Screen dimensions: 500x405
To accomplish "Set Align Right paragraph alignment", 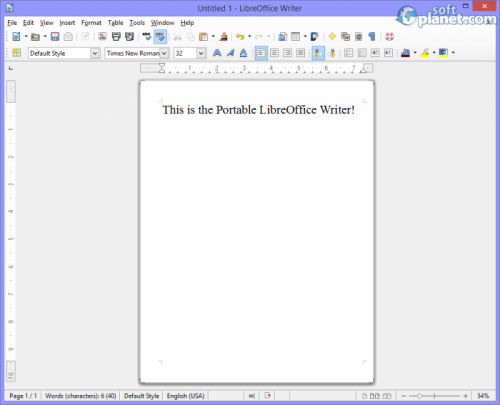I will click(x=287, y=53).
